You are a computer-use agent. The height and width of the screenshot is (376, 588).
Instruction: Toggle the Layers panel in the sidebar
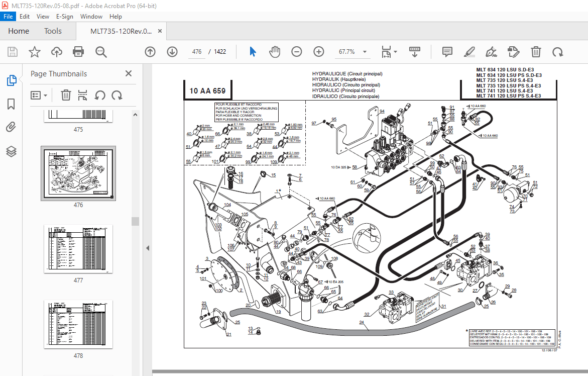11,150
